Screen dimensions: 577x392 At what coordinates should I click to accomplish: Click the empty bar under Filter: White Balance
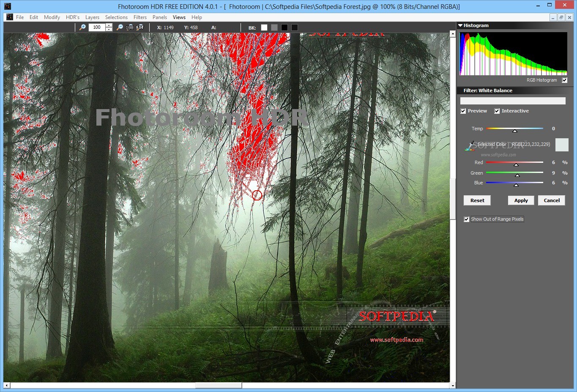[513, 101]
